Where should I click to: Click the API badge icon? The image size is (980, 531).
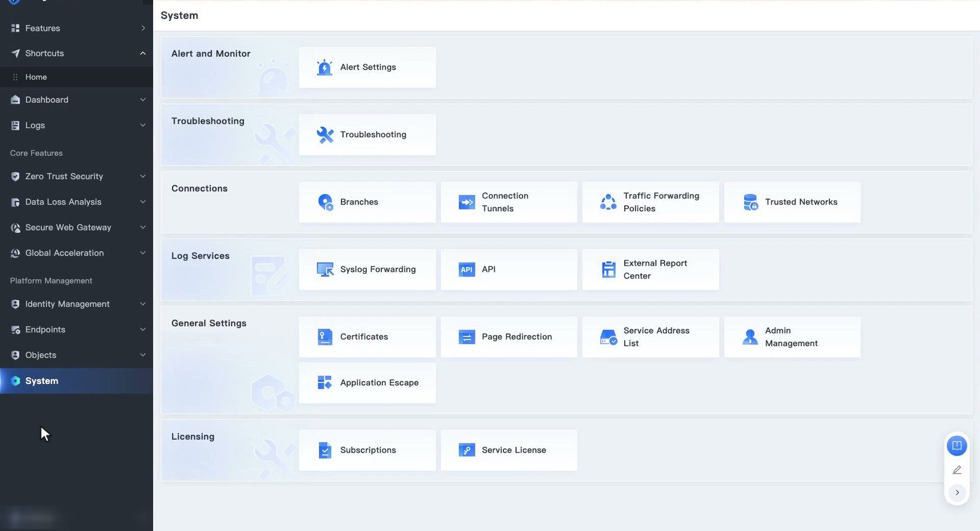pyautogui.click(x=467, y=269)
